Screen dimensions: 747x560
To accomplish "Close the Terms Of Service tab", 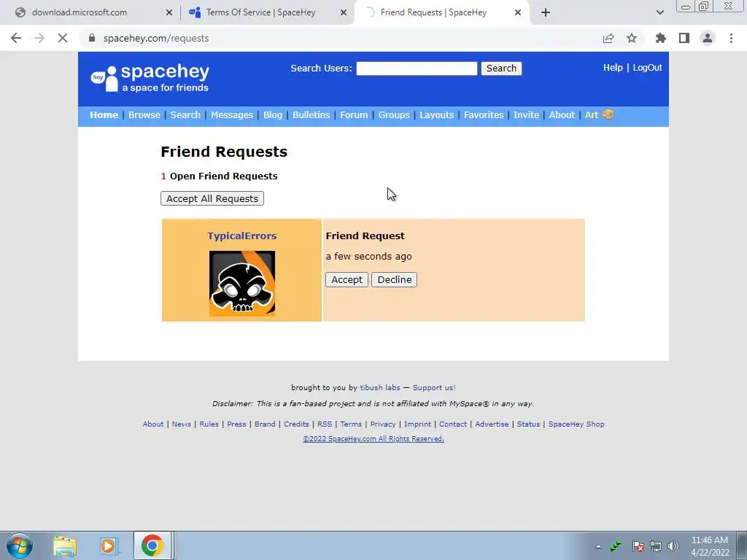I will tap(344, 13).
